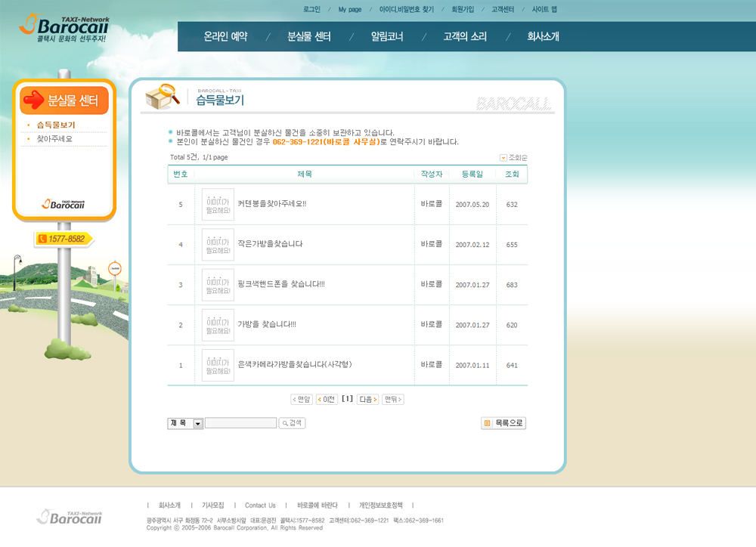This screenshot has height=547, width=756.
Task: Click the 목록으로 list button
Action: point(503,423)
